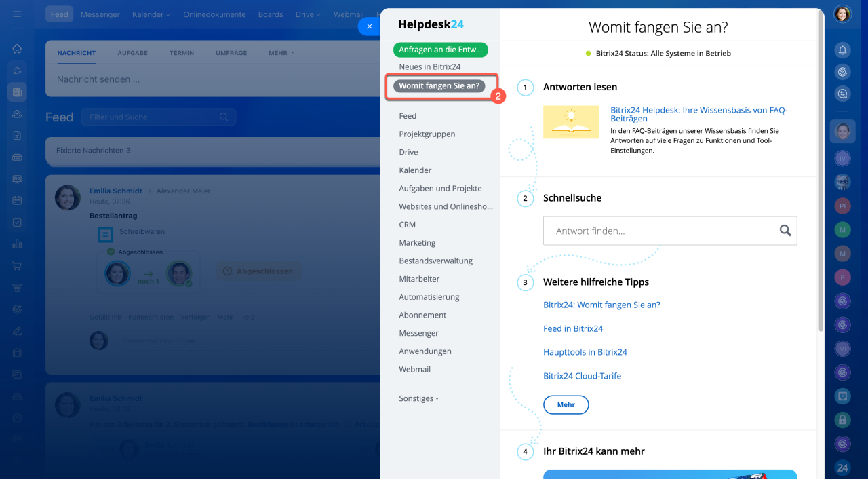Select the NACHRICHT tab
The image size is (868, 479).
(77, 53)
